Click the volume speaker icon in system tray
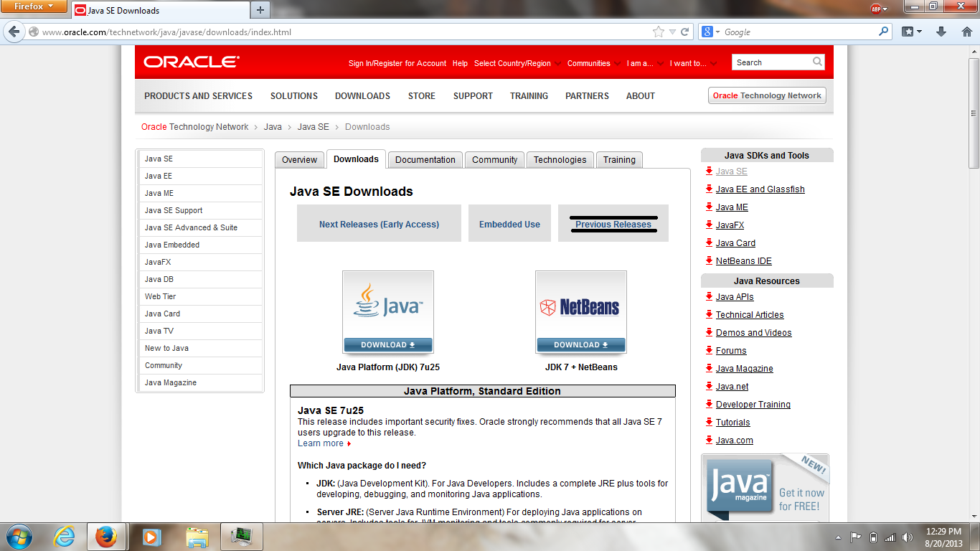 (x=907, y=537)
